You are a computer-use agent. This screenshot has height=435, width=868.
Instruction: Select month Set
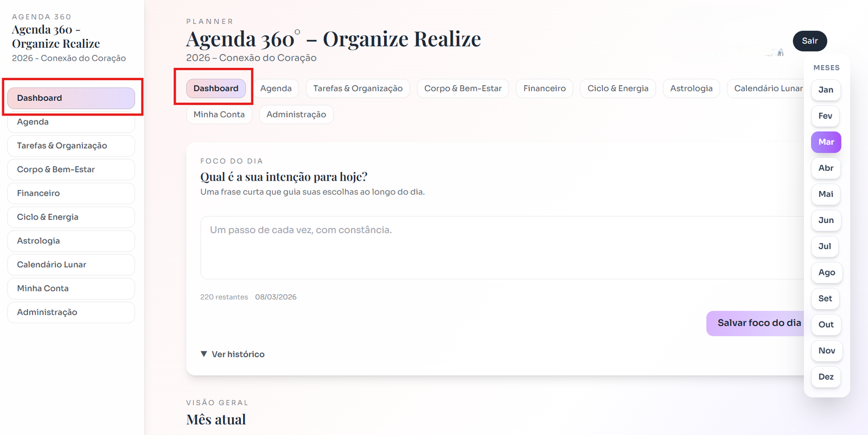tap(825, 298)
